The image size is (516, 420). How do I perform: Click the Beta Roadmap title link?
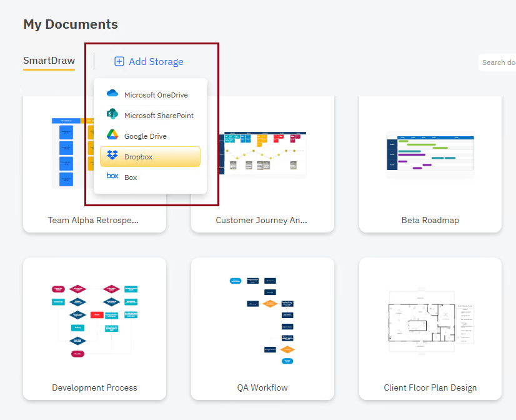(430, 220)
